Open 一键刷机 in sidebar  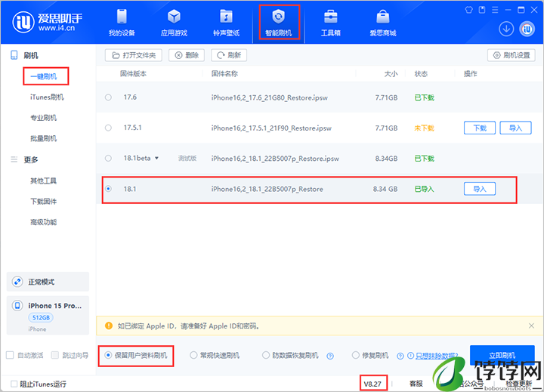tap(44, 76)
